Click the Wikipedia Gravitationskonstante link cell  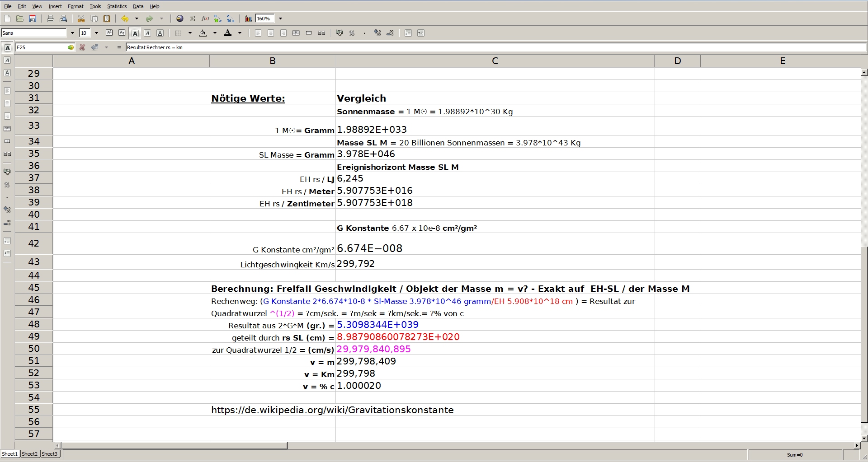point(332,410)
